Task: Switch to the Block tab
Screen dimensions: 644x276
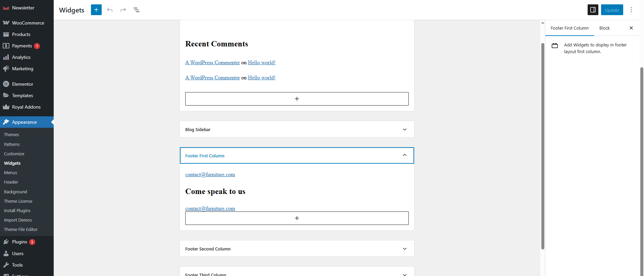Action: (x=604, y=28)
